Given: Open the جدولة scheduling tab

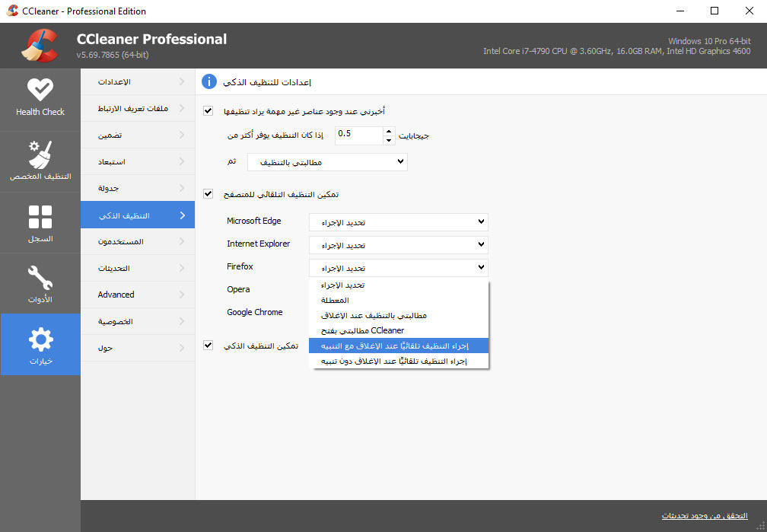Looking at the screenshot, I should coord(138,189).
